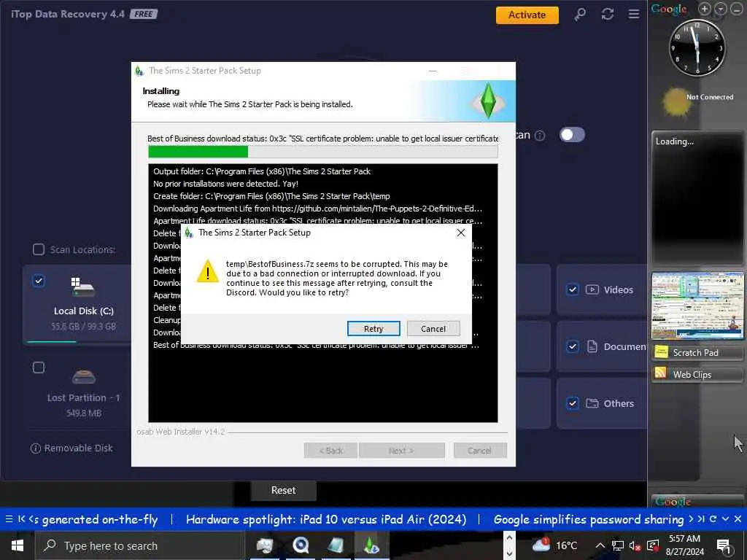747x560 pixels.
Task: Click the disabled Next button in installer
Action: coord(401,451)
